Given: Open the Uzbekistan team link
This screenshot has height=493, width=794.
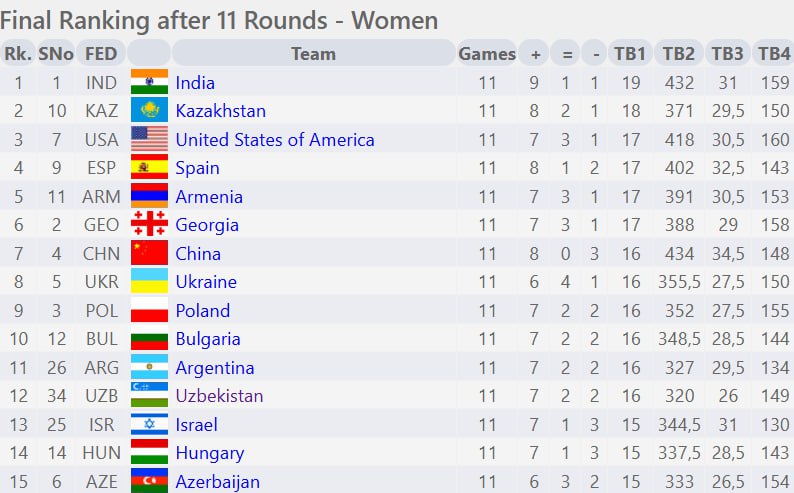Looking at the screenshot, I should click(x=219, y=396).
